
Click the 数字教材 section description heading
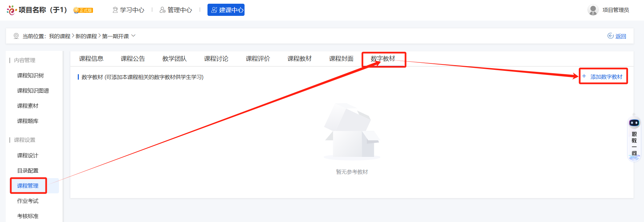point(142,77)
